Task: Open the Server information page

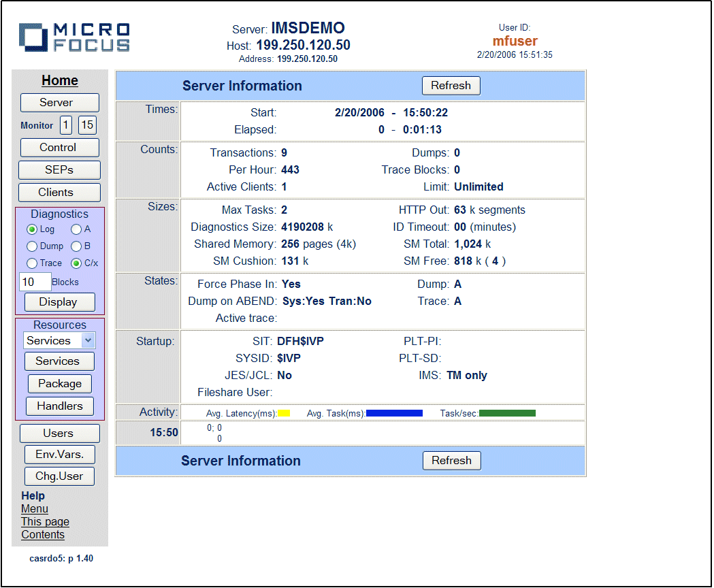Action: click(59, 102)
